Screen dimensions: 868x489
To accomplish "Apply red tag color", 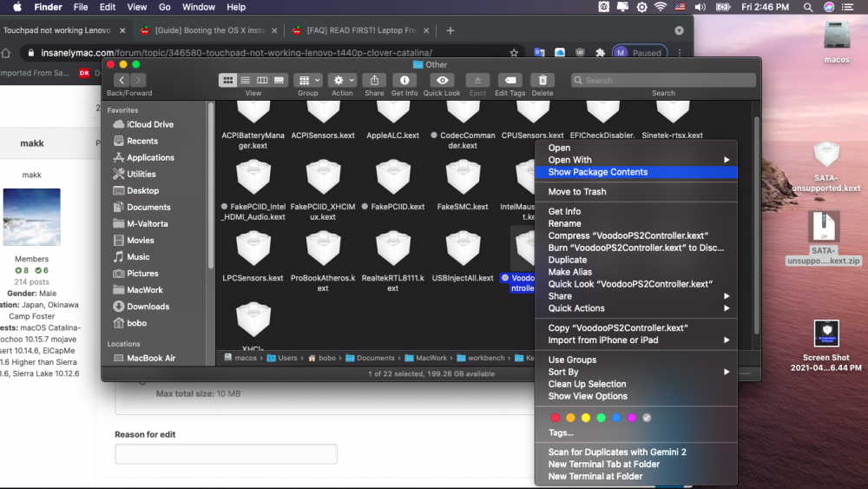I will tap(556, 418).
